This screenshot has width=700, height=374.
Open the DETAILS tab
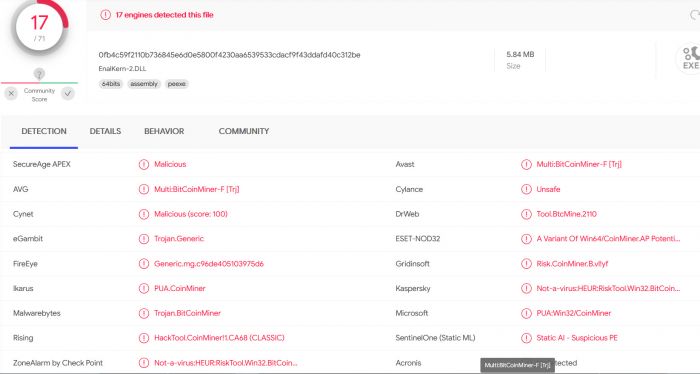(105, 131)
